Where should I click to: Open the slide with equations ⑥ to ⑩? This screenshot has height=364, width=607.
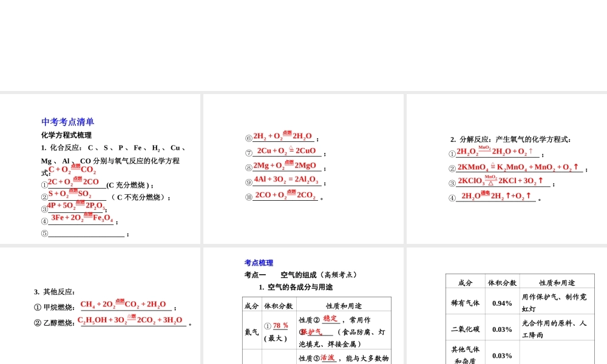(303, 169)
